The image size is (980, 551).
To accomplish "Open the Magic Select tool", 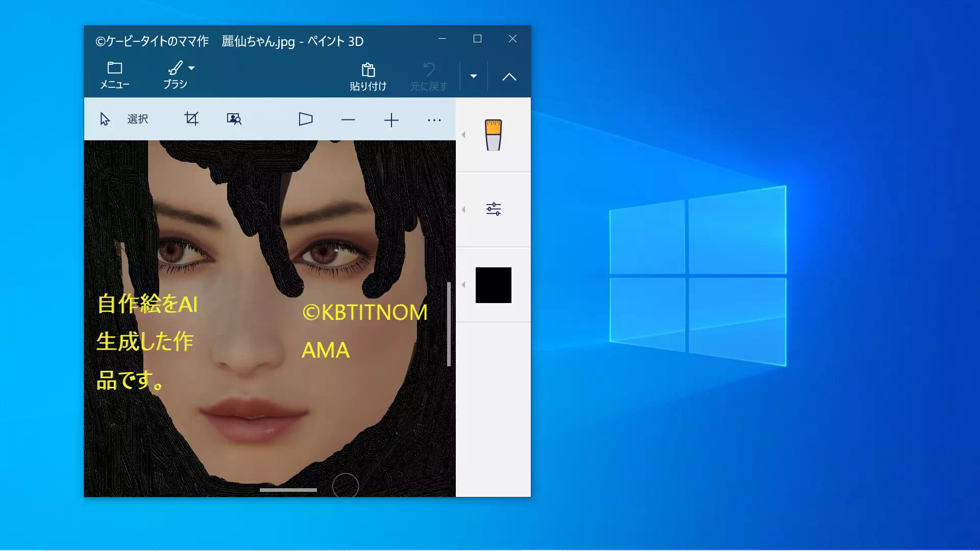I will pos(234,119).
